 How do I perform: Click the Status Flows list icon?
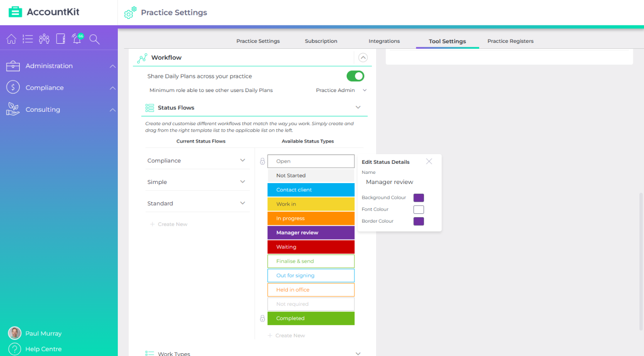(150, 108)
